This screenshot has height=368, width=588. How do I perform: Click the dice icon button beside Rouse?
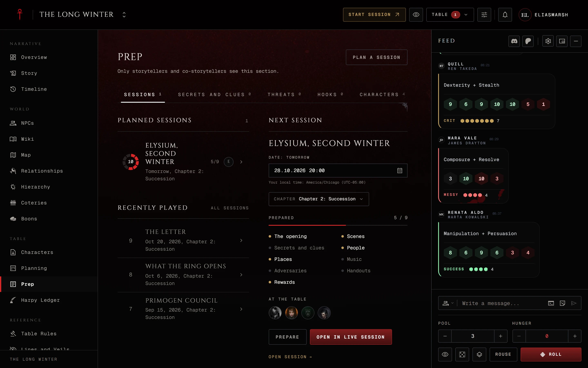462,354
